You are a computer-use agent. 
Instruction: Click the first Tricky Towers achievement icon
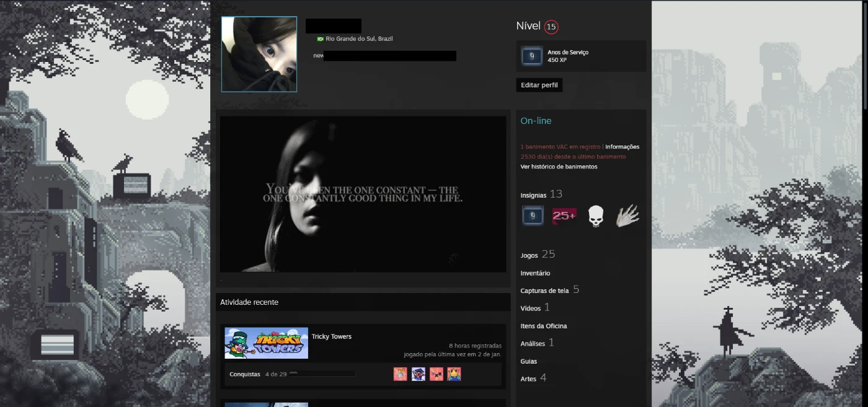tap(400, 374)
